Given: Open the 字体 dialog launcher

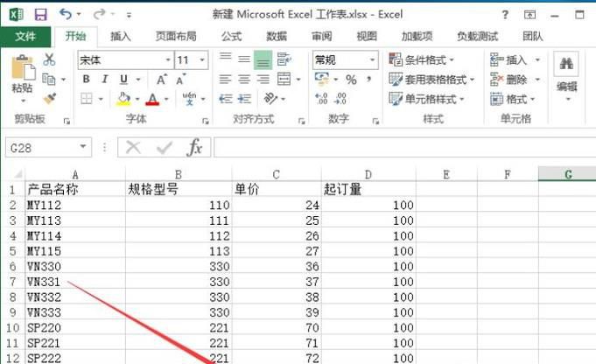Looking at the screenshot, I should point(206,122).
